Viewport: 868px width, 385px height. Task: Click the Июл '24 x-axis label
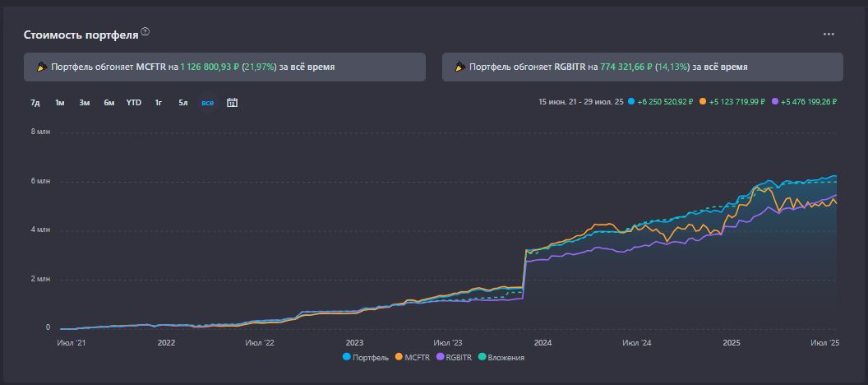pos(637,343)
